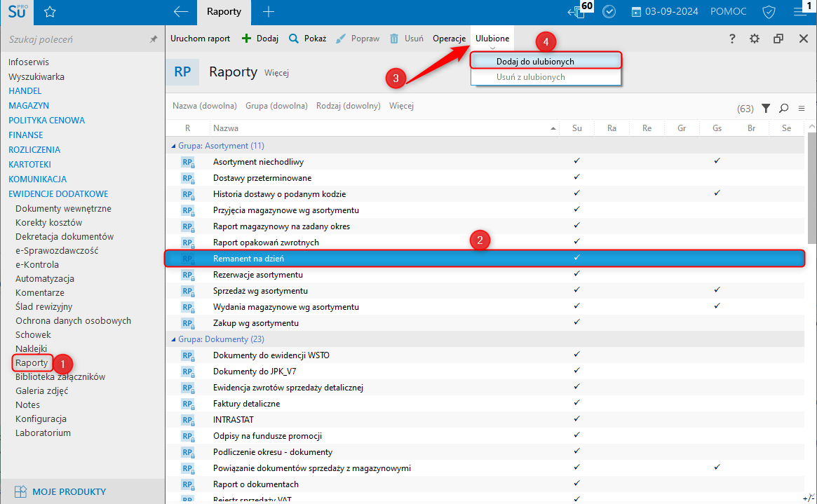
Task: Open the Operacje menu
Action: [x=450, y=39]
